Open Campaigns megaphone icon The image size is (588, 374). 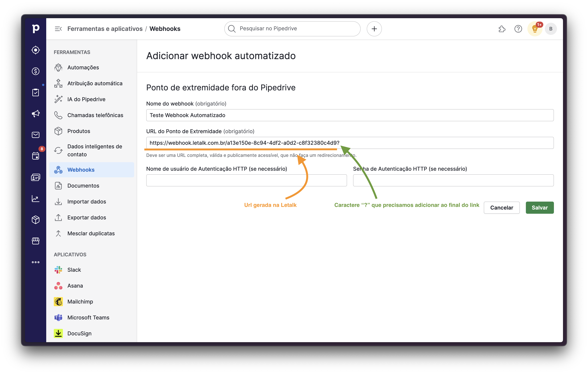pyautogui.click(x=36, y=114)
